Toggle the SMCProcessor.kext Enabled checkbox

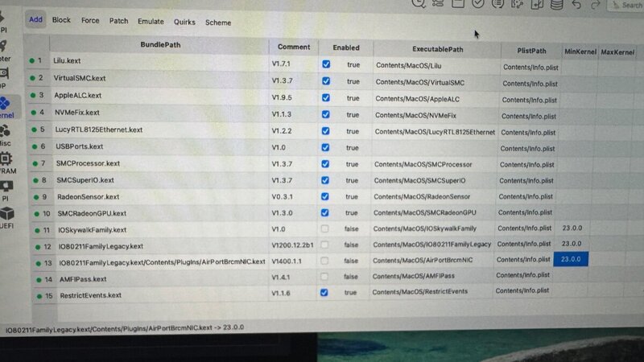click(x=325, y=164)
